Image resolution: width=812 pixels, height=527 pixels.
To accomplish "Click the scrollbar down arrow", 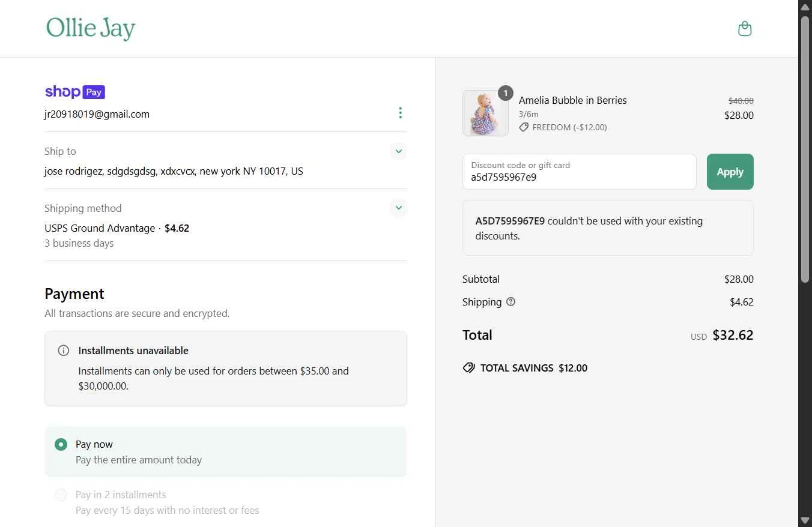I will coord(805,520).
